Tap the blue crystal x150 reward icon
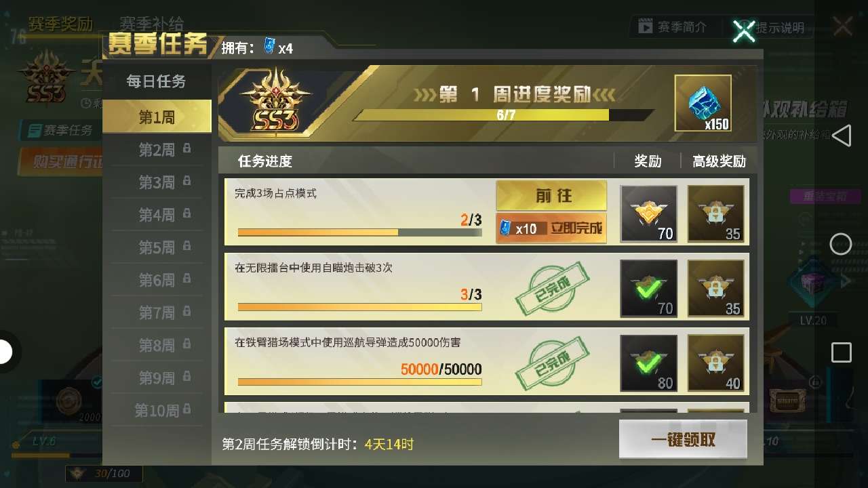The image size is (868, 488). point(703,103)
